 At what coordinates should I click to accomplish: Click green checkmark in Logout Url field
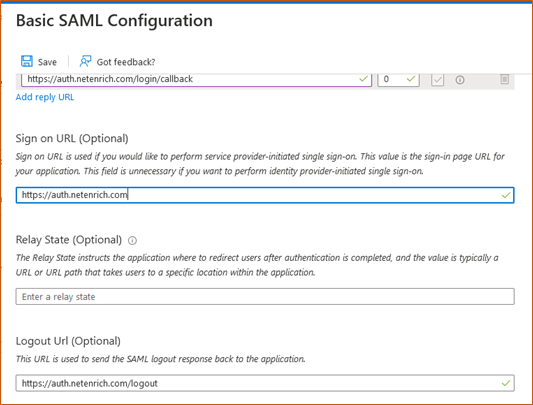(x=506, y=383)
